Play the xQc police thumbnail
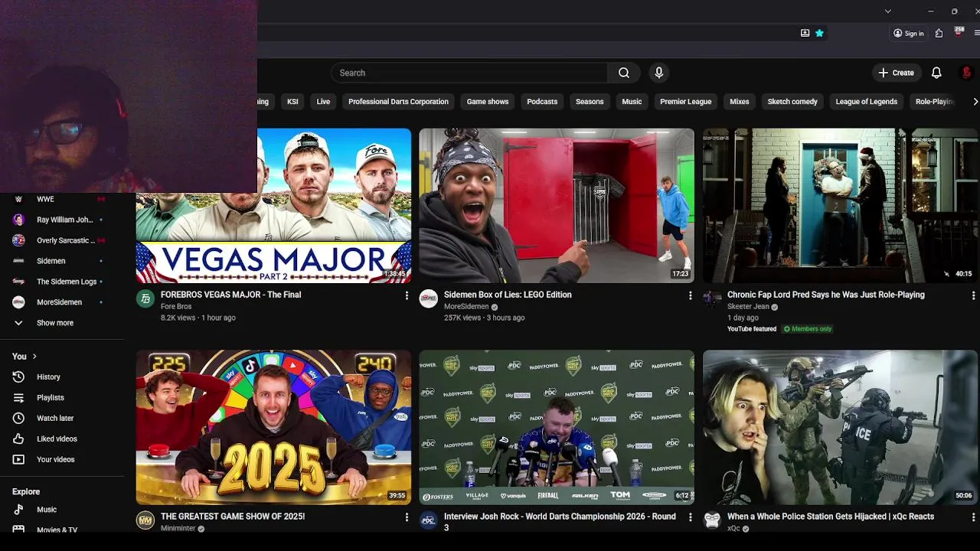 tap(841, 427)
